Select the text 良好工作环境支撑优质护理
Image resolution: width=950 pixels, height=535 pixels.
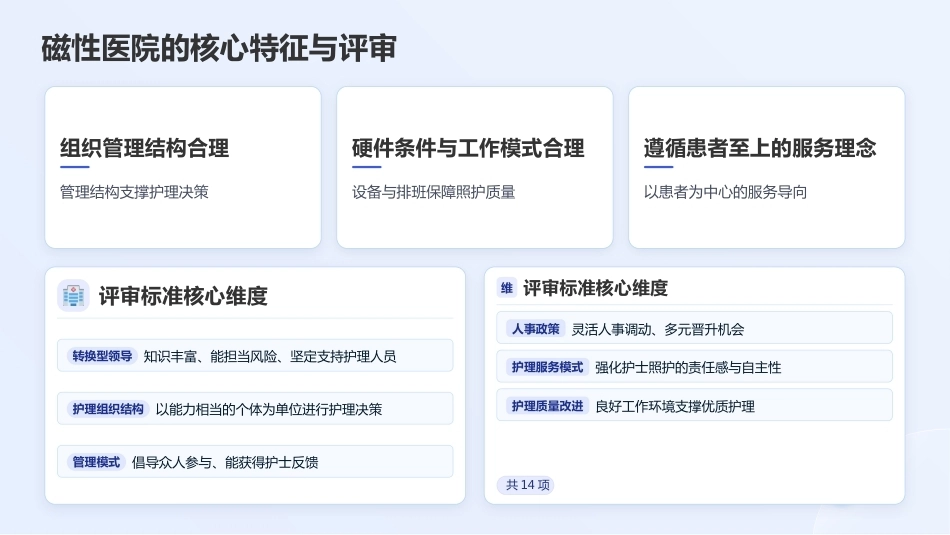(674, 407)
